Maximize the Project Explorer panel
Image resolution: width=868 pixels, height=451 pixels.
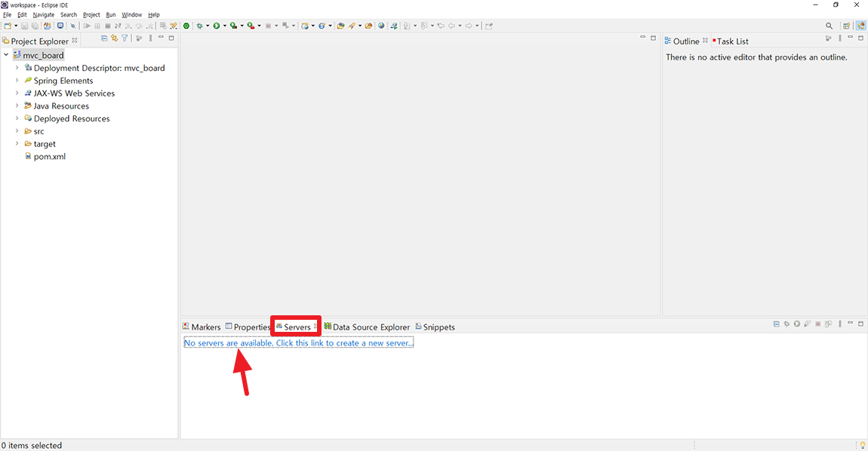(171, 38)
